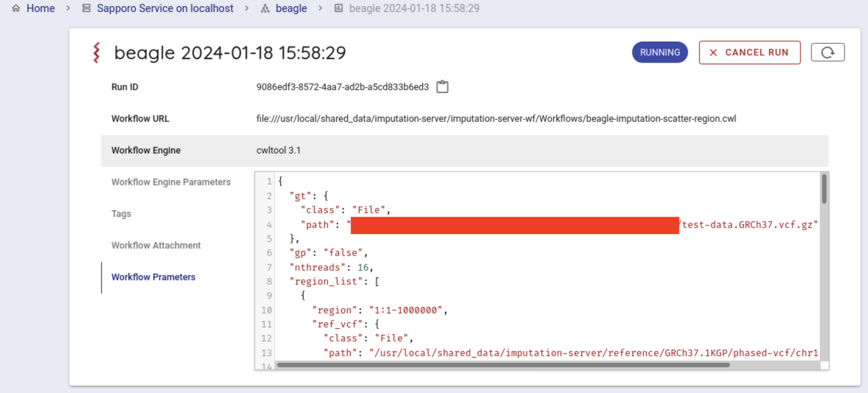This screenshot has height=393, width=868.
Task: Click the run icon before the breadcrumb timestamp
Action: 339,8
